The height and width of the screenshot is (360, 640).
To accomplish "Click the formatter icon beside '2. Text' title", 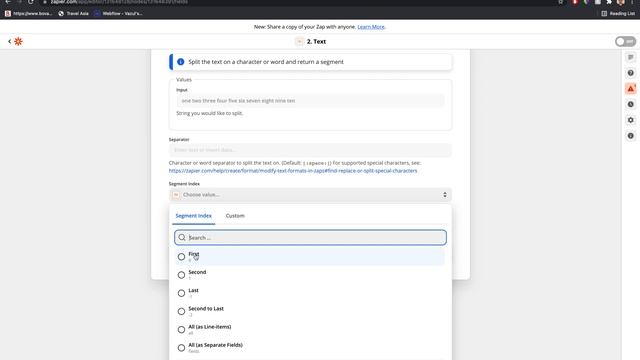I will pyautogui.click(x=299, y=41).
